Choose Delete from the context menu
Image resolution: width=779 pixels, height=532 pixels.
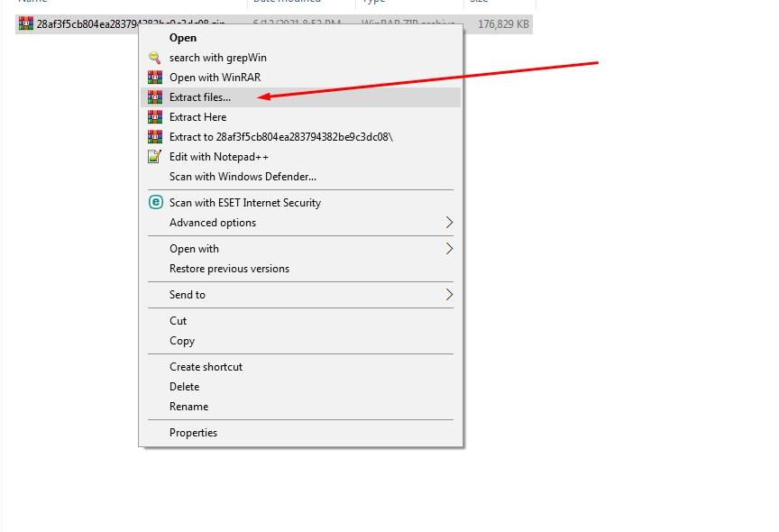click(185, 387)
